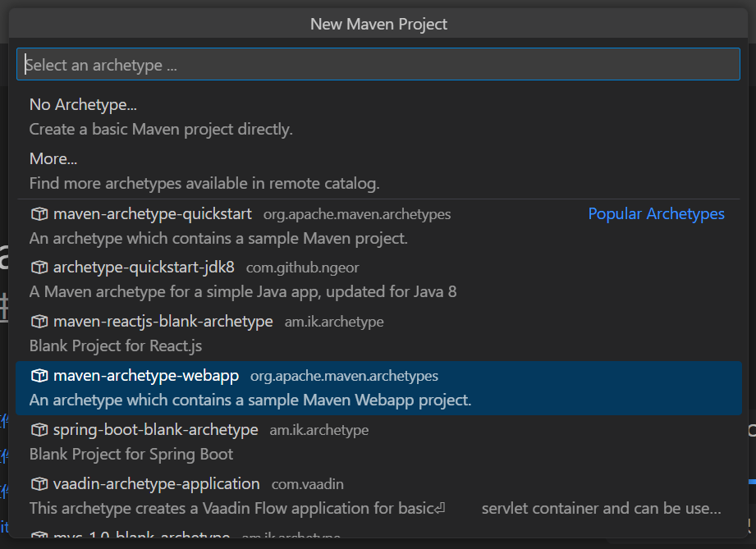Click the vaadin-archetype-application package icon

click(39, 484)
